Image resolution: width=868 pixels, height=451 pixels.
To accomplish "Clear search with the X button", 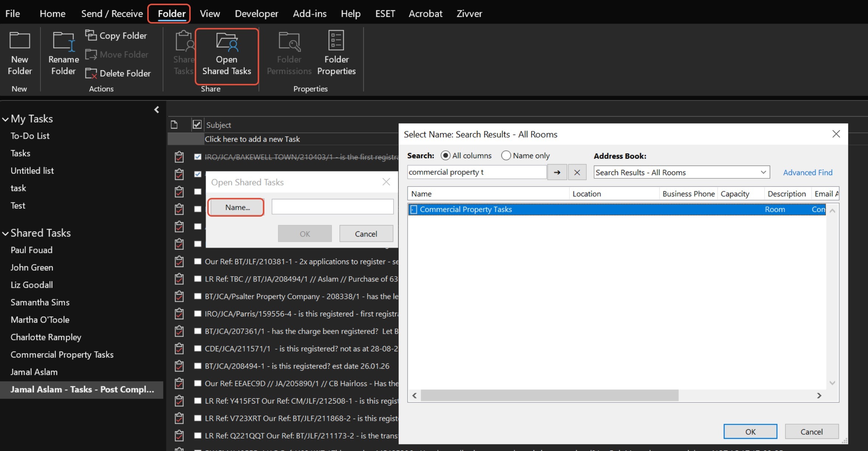I will pyautogui.click(x=577, y=172).
